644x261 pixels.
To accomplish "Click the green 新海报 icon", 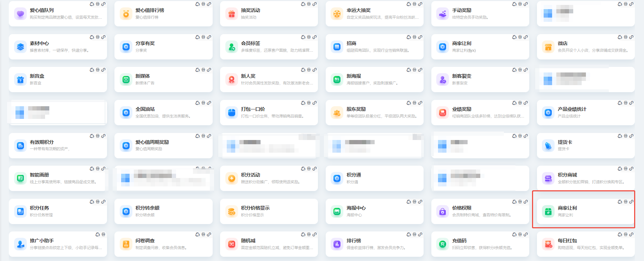I will point(337,79).
